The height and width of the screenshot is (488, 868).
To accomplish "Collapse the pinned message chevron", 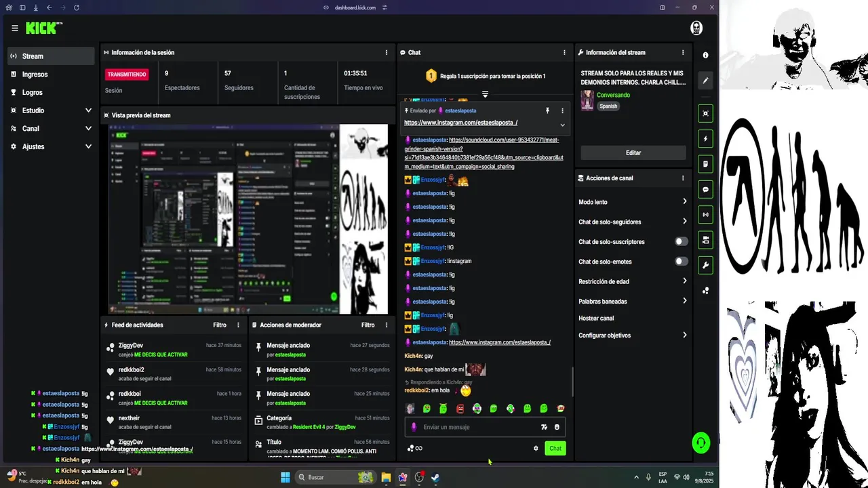I will pyautogui.click(x=562, y=125).
